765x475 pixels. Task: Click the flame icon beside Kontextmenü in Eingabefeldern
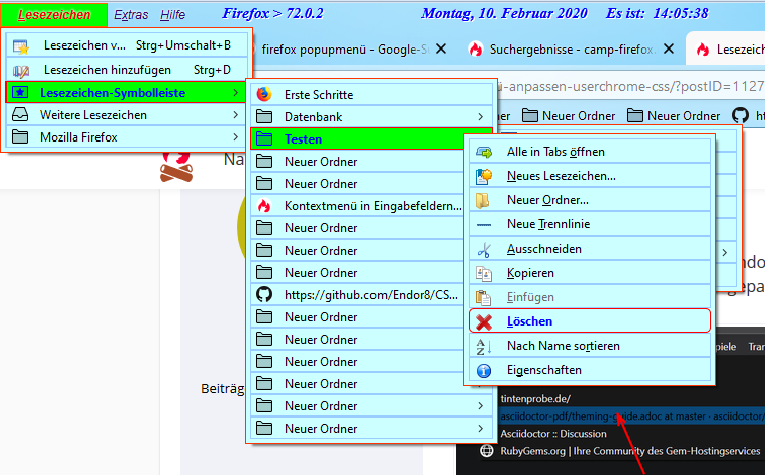pyautogui.click(x=264, y=206)
